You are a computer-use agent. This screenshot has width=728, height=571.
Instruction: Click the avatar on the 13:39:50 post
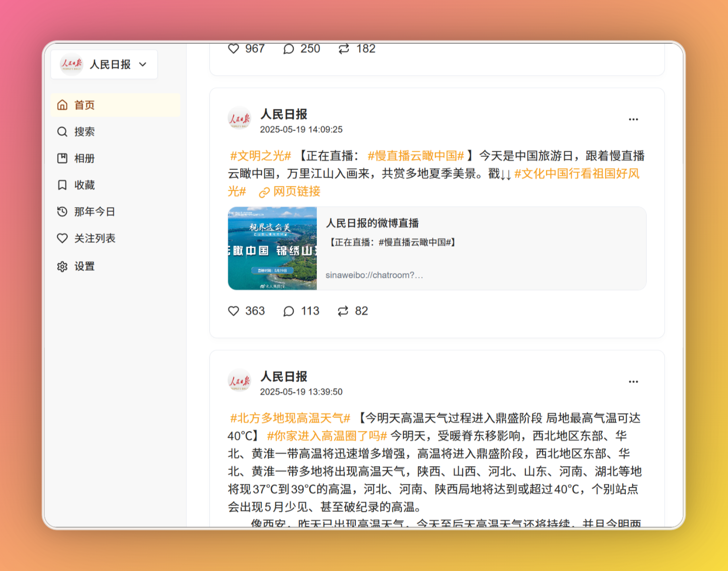pyautogui.click(x=239, y=381)
